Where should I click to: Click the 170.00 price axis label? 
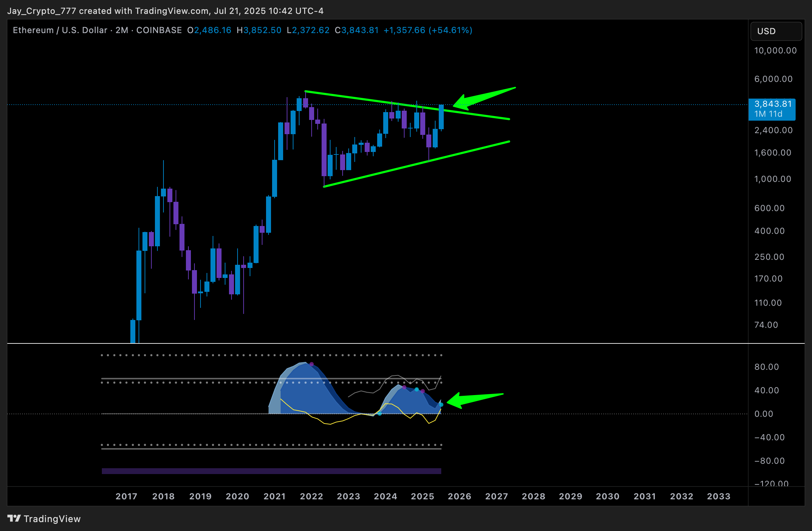click(x=768, y=279)
